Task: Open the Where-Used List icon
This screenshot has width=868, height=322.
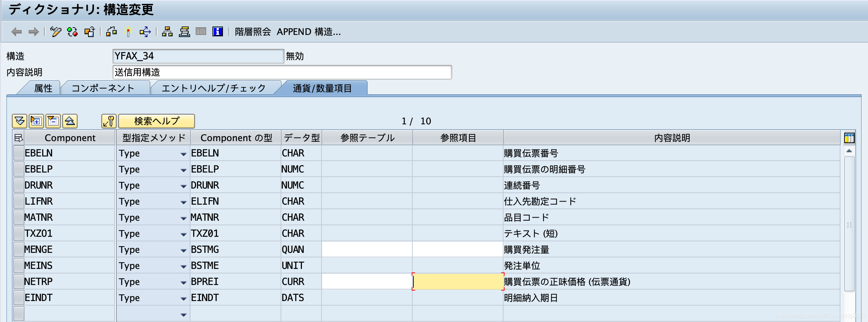Action: point(145,32)
